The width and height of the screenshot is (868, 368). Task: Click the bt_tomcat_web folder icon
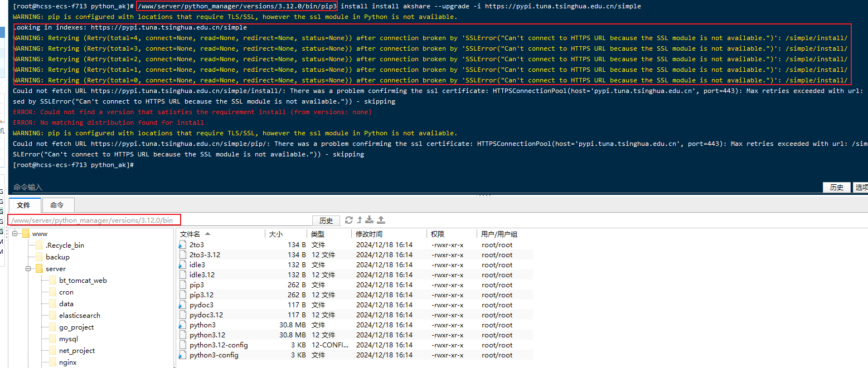tap(52, 281)
